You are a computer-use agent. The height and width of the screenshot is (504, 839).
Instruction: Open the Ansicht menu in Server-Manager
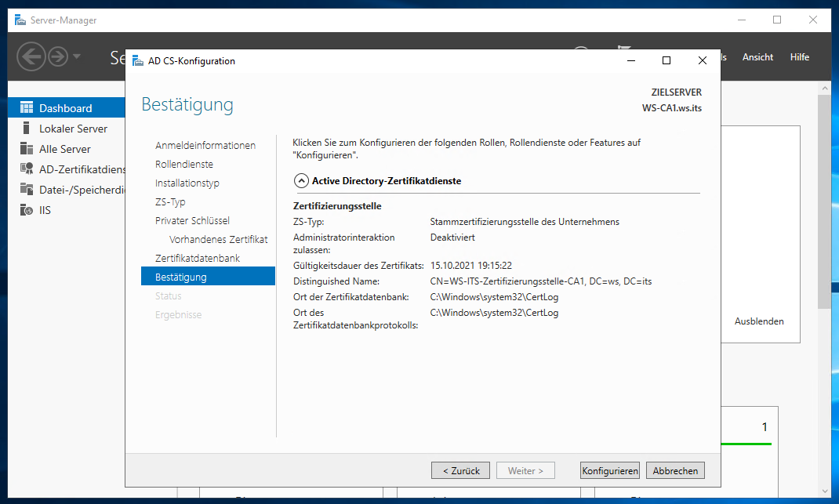(x=757, y=57)
